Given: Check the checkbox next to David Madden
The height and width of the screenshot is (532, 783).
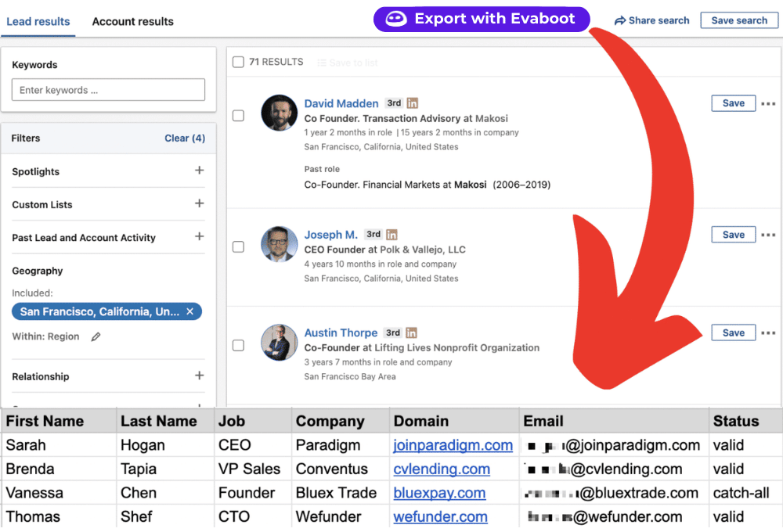Looking at the screenshot, I should pyautogui.click(x=238, y=114).
